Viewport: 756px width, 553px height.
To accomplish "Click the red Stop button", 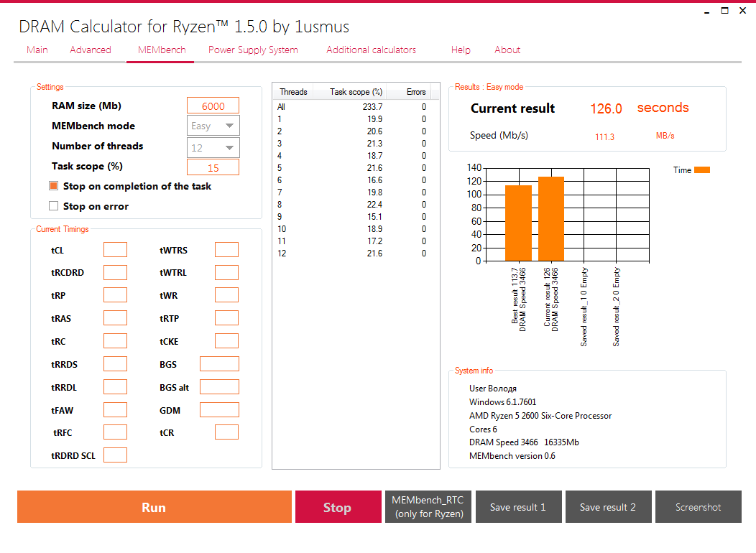I will pos(338,507).
